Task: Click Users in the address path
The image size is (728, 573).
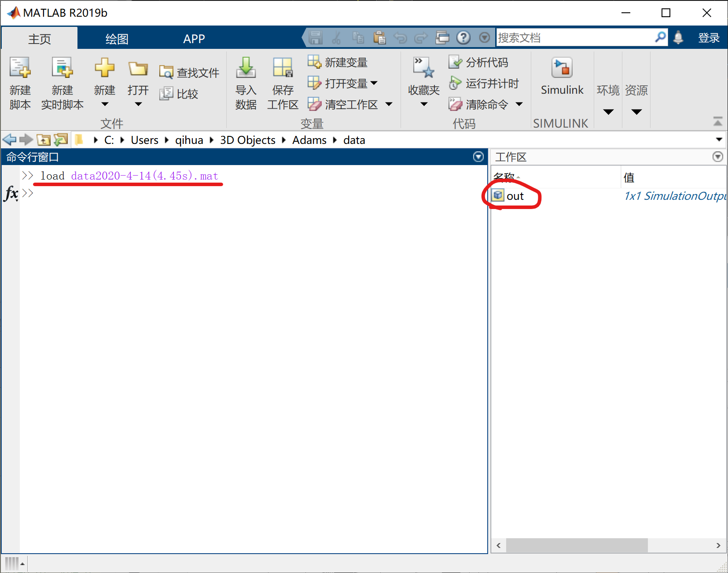Action: click(x=144, y=140)
